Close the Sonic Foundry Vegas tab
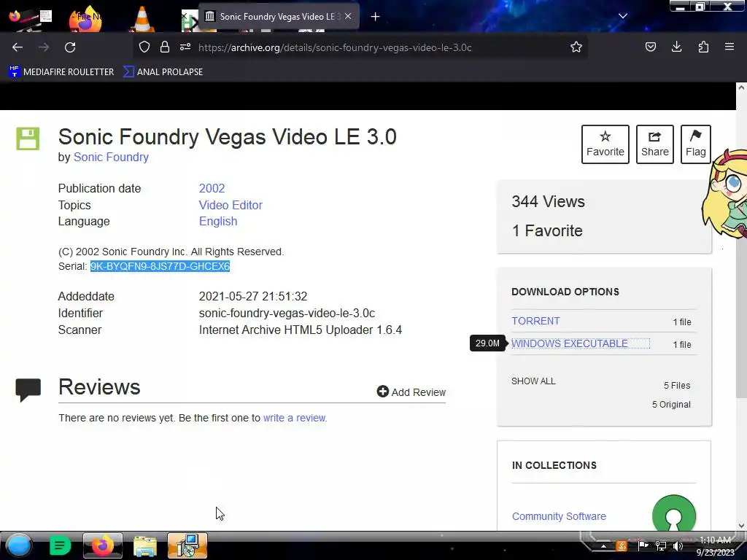Screen dimensions: 747x560 [x=348, y=16]
